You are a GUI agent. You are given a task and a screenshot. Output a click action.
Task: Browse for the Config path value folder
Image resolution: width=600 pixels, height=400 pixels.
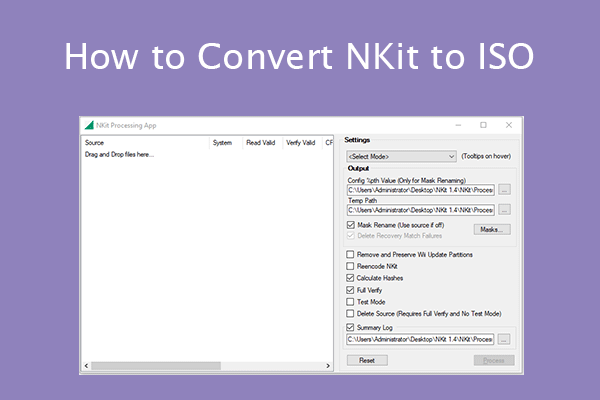coord(504,189)
